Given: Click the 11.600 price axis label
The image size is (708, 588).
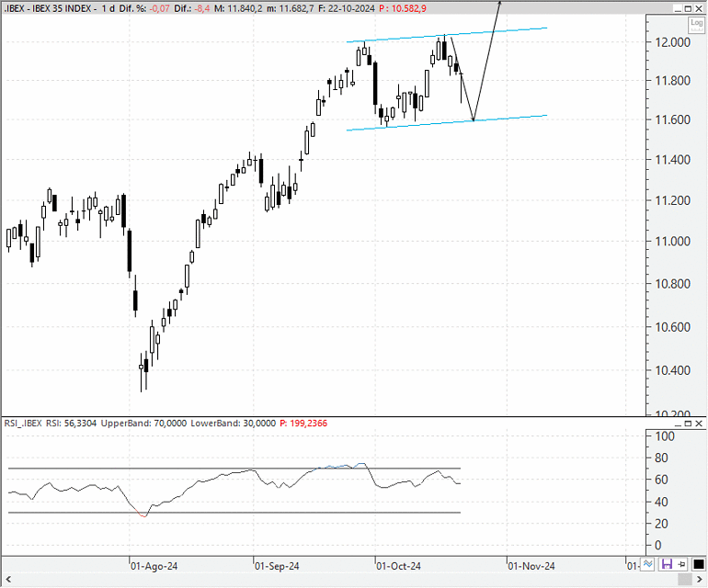Looking at the screenshot, I should pyautogui.click(x=673, y=119).
